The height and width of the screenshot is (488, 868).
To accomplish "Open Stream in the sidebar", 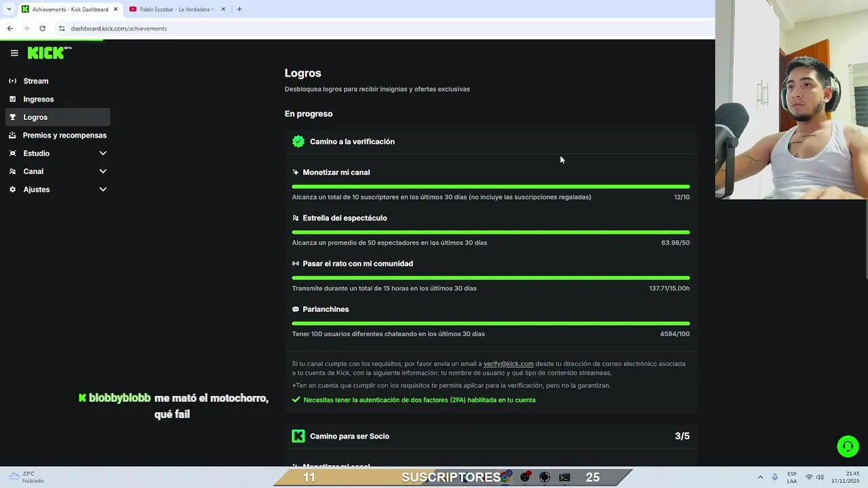I will pos(58,81).
